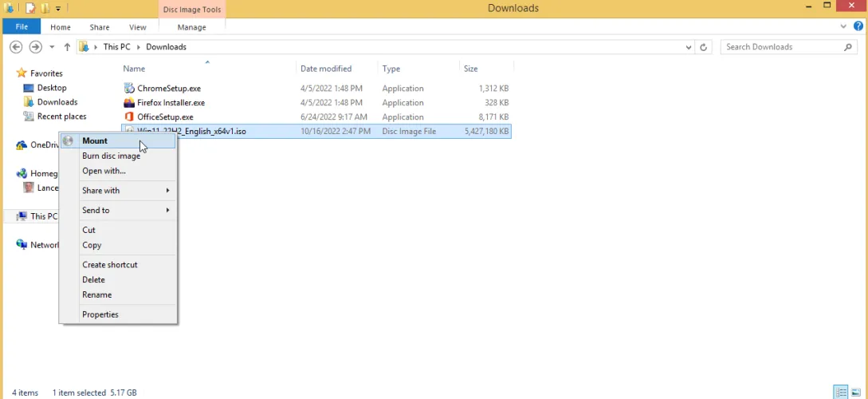Click the Up one level arrow

coord(67,47)
